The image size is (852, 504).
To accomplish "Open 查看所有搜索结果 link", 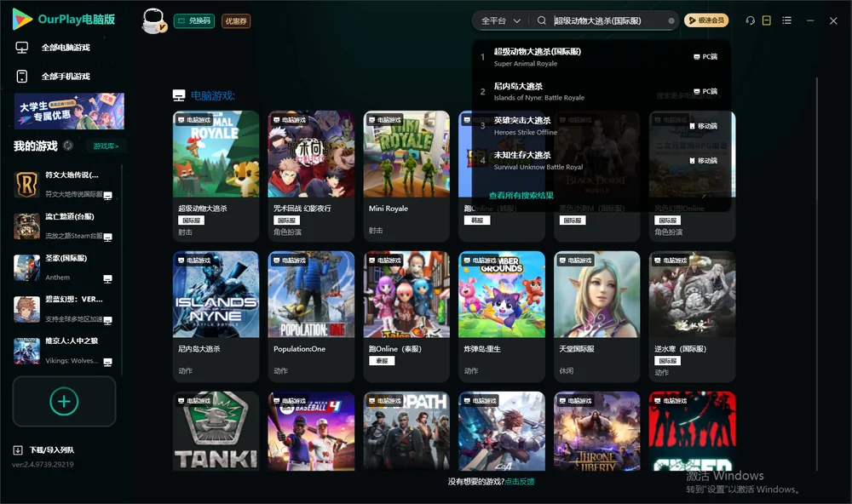I will [x=521, y=196].
